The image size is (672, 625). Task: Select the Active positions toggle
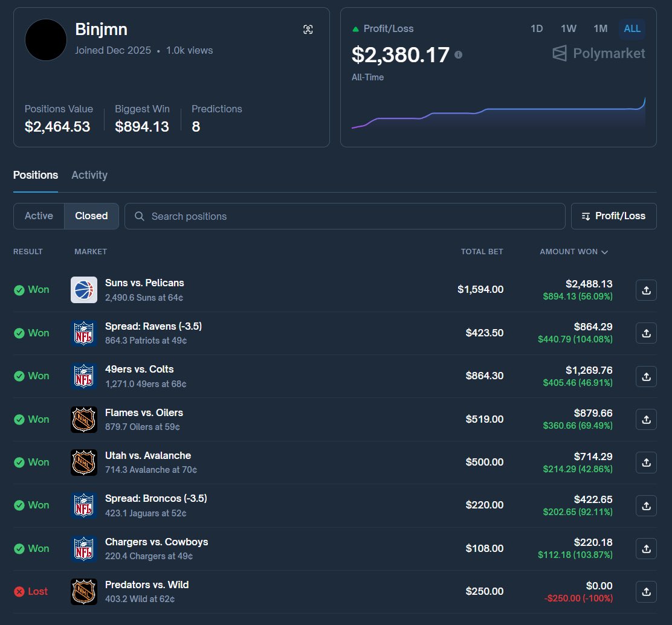(x=39, y=216)
